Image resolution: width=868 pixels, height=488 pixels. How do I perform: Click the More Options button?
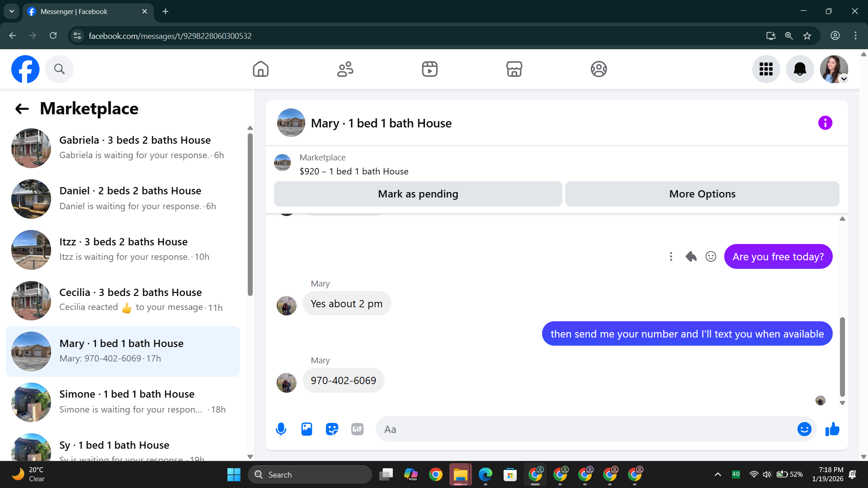tap(702, 194)
